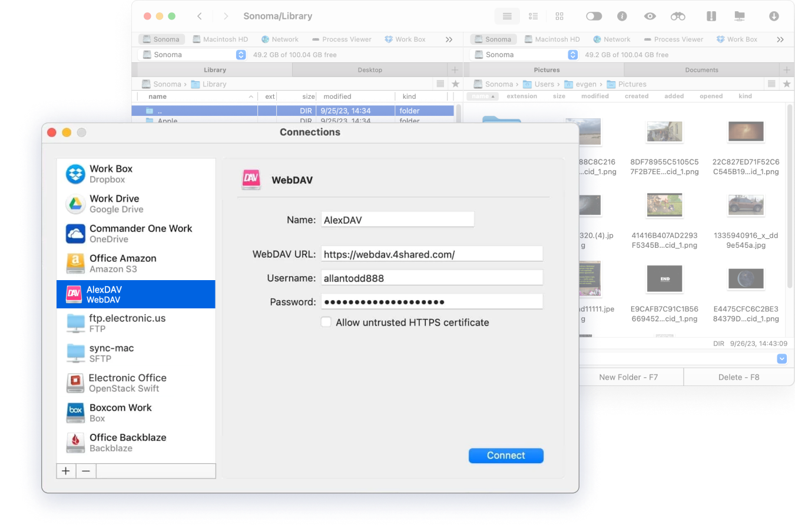795x532 pixels.
Task: Click the blue dropdown arrow above New Folder
Action: coord(781,358)
